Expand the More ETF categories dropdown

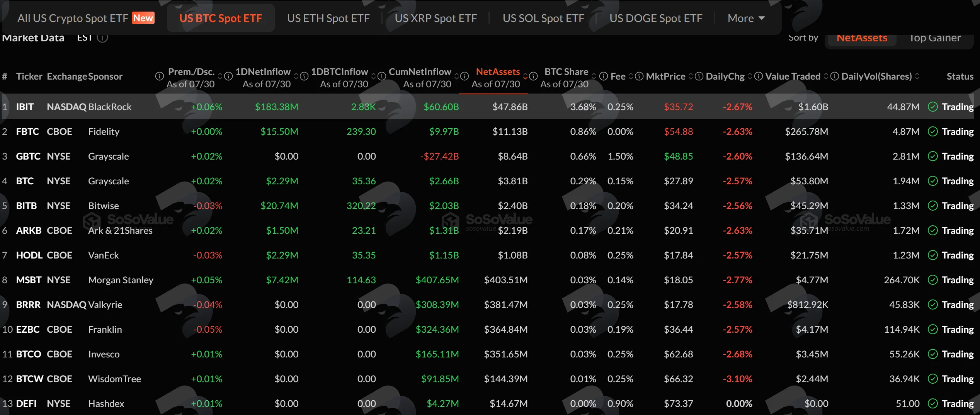tap(746, 18)
